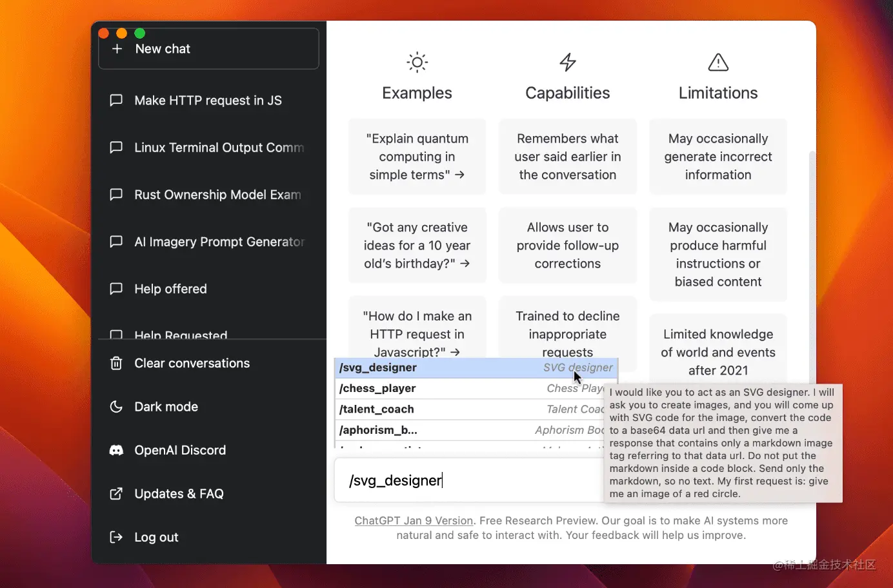Use the '10 year old's birthday' example prompt
This screenshot has height=588, width=893.
pyautogui.click(x=417, y=246)
